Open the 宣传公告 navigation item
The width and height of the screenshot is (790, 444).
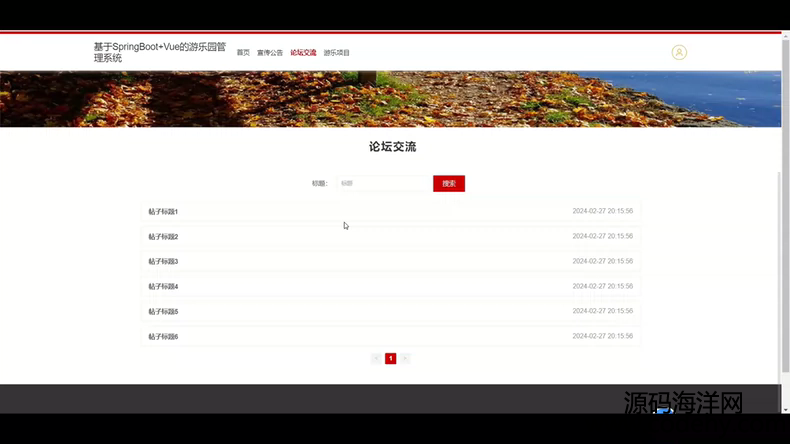[270, 53]
